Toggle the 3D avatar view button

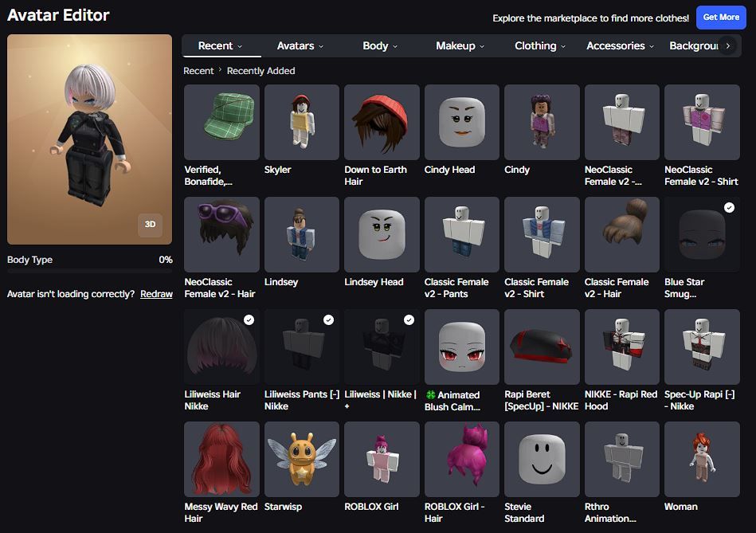pyautogui.click(x=150, y=225)
